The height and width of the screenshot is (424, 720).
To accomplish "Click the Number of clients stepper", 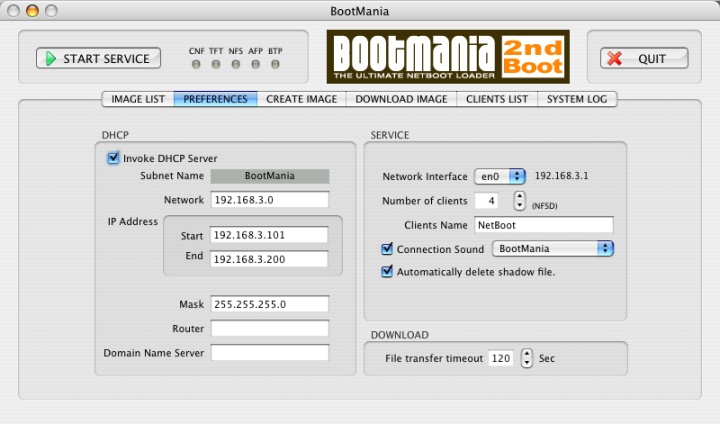I will (519, 201).
